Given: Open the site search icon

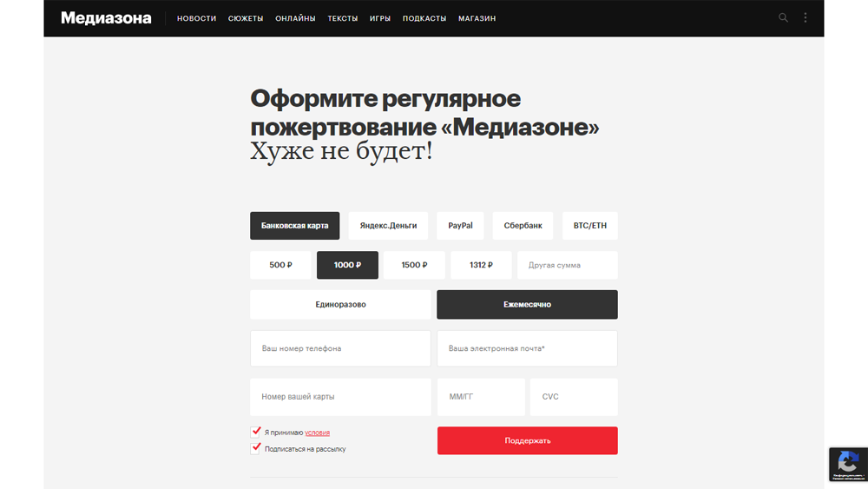Looking at the screenshot, I should tap(783, 17).
